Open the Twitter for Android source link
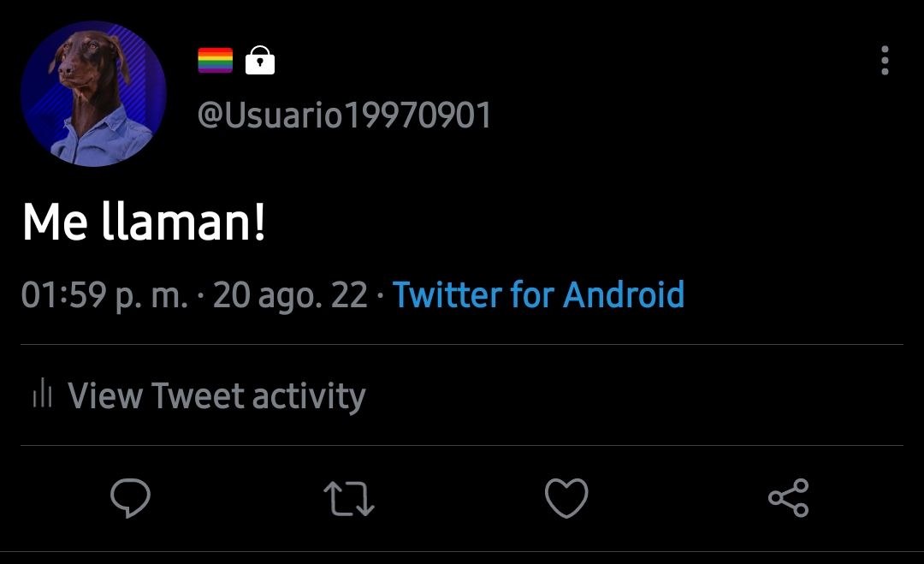The width and height of the screenshot is (924, 564). [538, 294]
